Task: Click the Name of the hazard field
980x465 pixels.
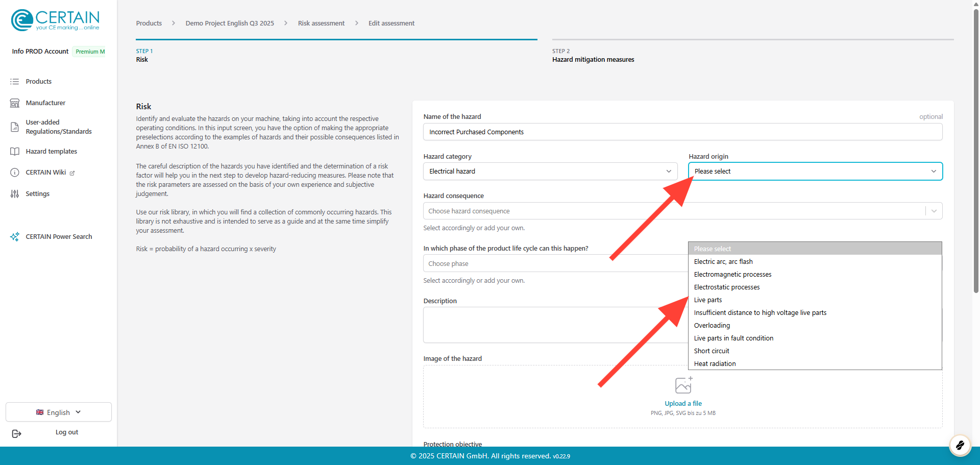Action: click(683, 132)
